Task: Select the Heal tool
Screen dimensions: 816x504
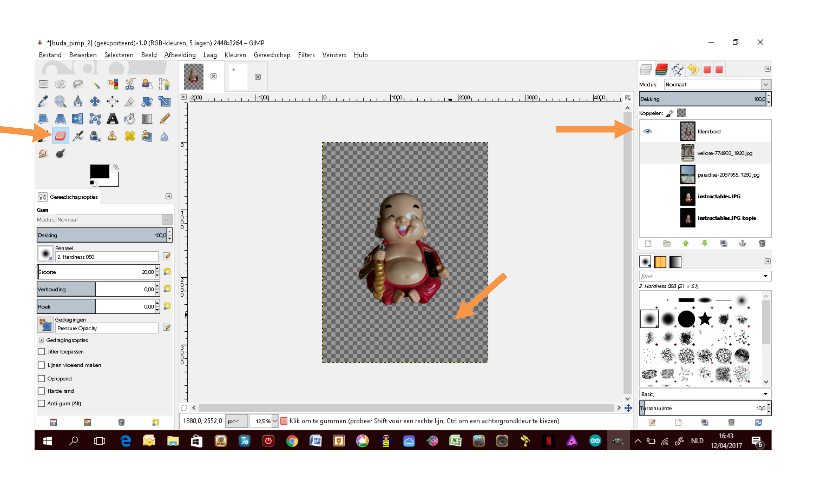Action: [130, 136]
